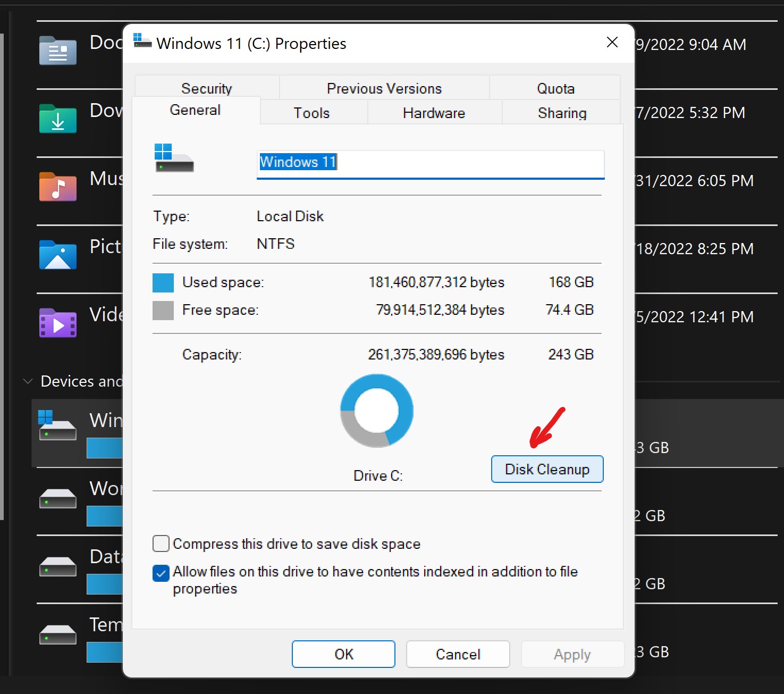Click the 9:04 AM date in Explorer
The image size is (784, 694).
tap(692, 45)
